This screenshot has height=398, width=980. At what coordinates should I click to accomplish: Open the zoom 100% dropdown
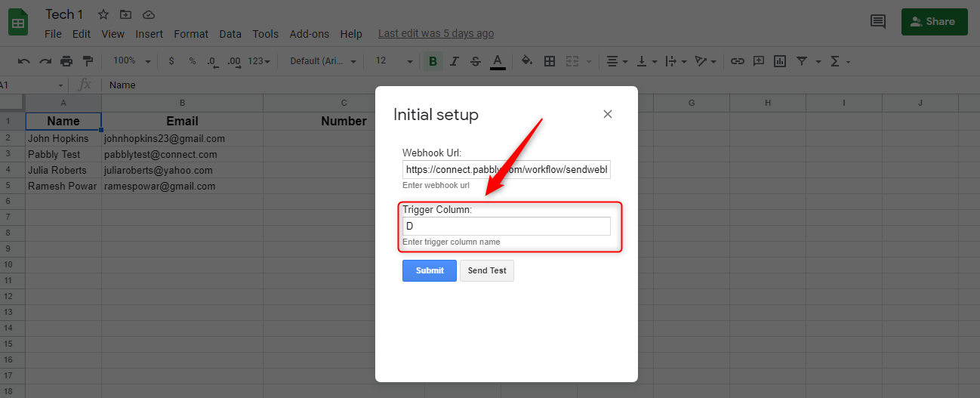coord(131,61)
